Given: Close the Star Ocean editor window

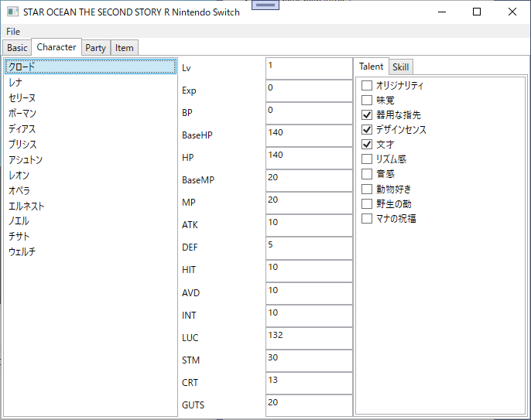Looking at the screenshot, I should tap(512, 12).
